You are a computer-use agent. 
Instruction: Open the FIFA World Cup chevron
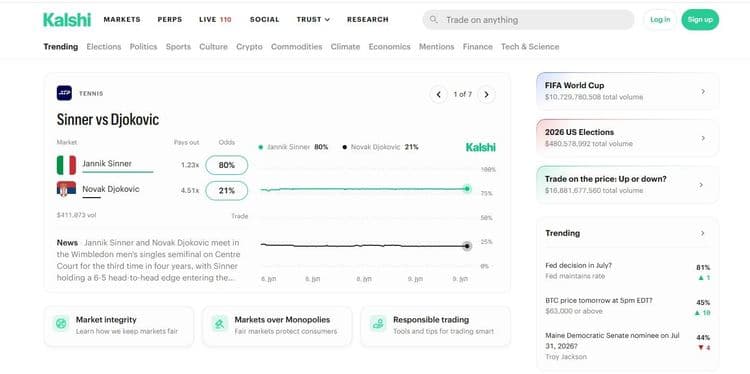tap(703, 91)
